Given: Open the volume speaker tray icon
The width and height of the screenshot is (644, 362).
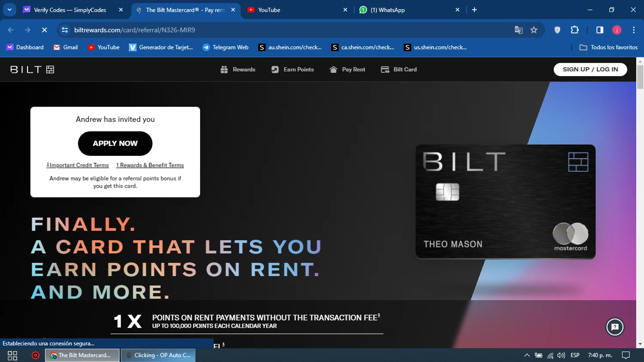Looking at the screenshot, I should 561,356.
